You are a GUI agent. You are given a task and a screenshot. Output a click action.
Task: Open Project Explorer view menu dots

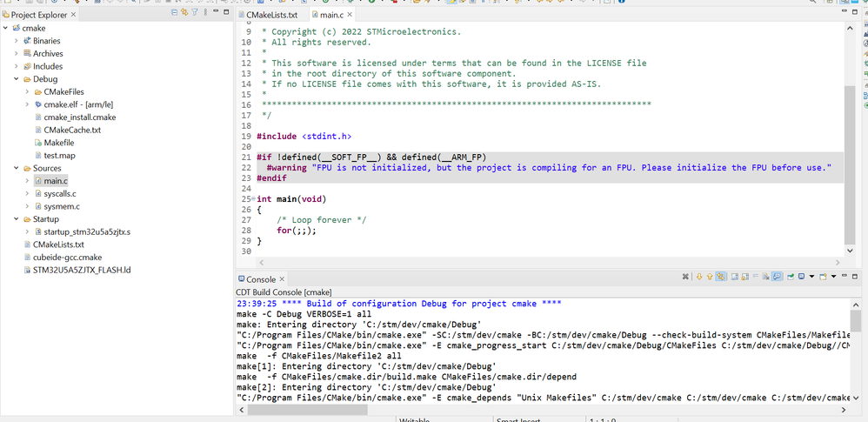pos(206,12)
